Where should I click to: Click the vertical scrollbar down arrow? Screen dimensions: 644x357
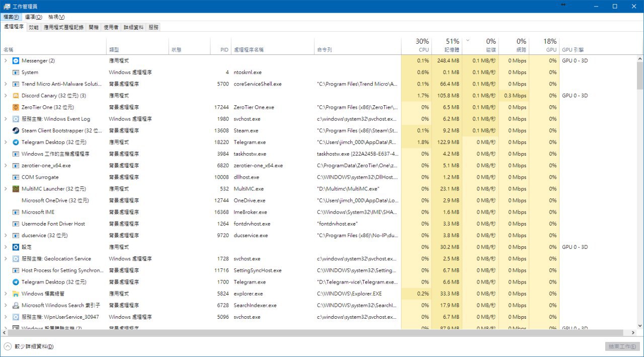pyautogui.click(x=640, y=326)
